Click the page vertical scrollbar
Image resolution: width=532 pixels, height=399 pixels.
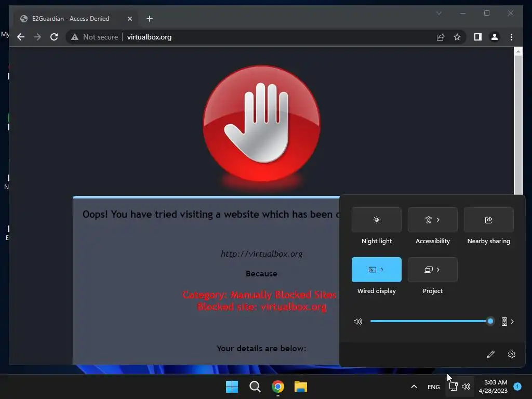(518, 126)
